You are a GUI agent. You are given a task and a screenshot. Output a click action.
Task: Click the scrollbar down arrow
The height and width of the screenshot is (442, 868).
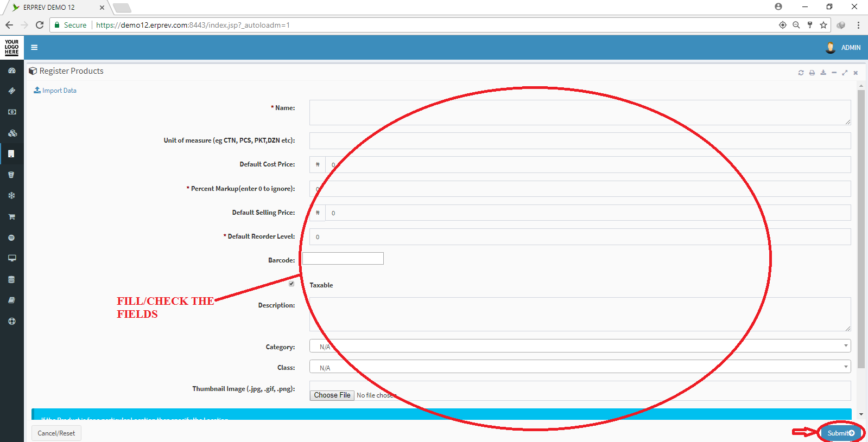coord(861,414)
